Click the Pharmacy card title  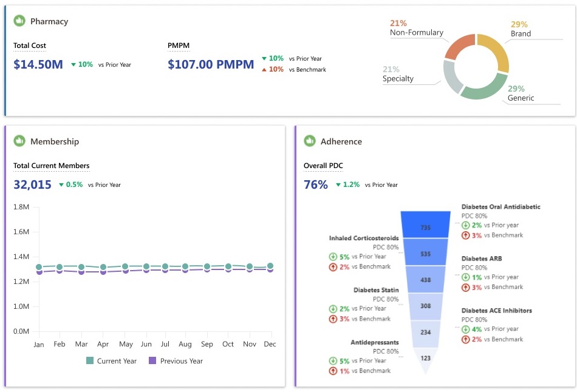click(x=49, y=21)
